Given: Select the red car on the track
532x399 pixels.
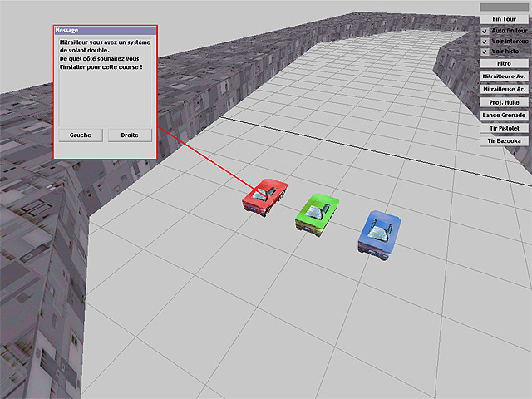Looking at the screenshot, I should click(x=265, y=196).
